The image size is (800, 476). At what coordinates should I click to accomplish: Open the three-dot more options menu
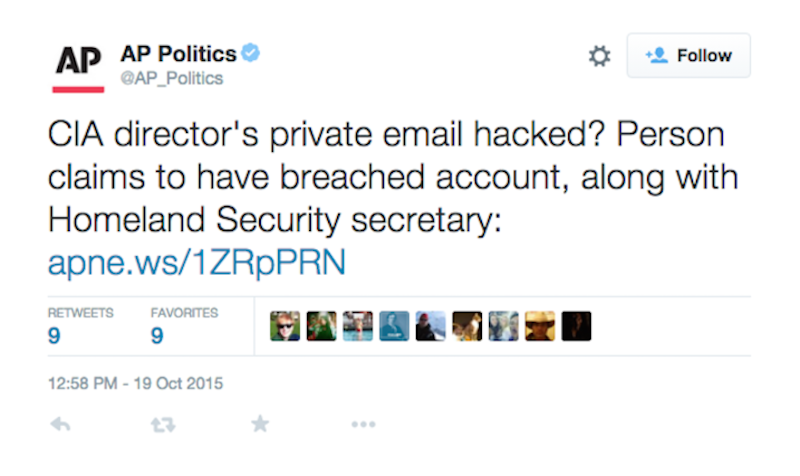[362, 424]
